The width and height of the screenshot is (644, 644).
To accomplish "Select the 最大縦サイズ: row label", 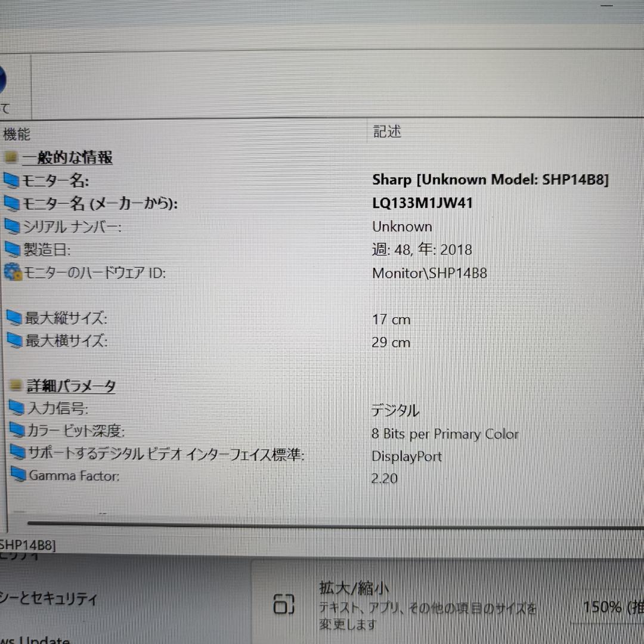I will coord(66,318).
